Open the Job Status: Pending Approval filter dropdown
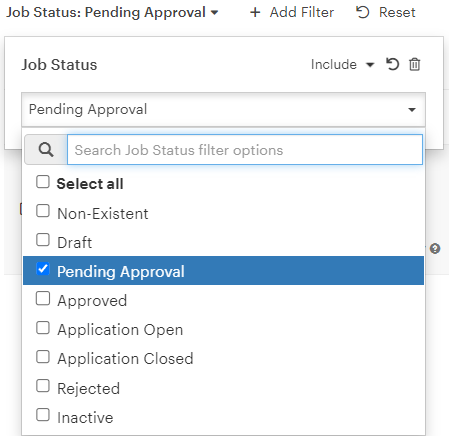Screen dimensions: 449x436 click(x=112, y=13)
